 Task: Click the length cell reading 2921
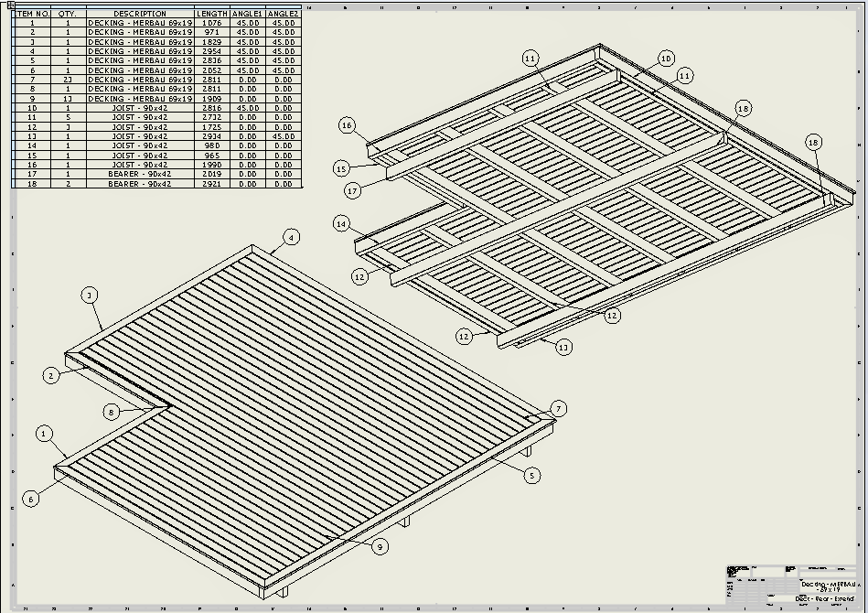coord(212,184)
